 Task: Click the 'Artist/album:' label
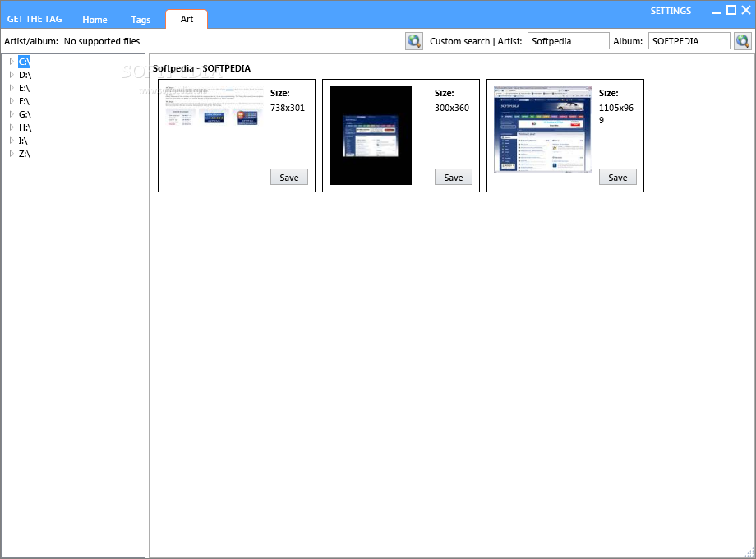coord(31,41)
